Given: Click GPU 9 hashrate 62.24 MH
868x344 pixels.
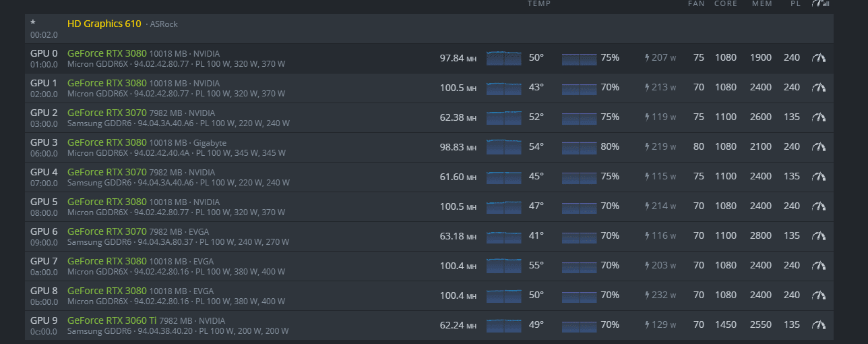Looking at the screenshot, I should point(458,325).
